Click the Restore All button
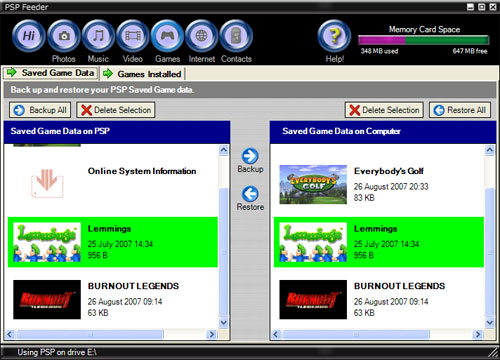Screen dimensions: 500x360 (460, 110)
